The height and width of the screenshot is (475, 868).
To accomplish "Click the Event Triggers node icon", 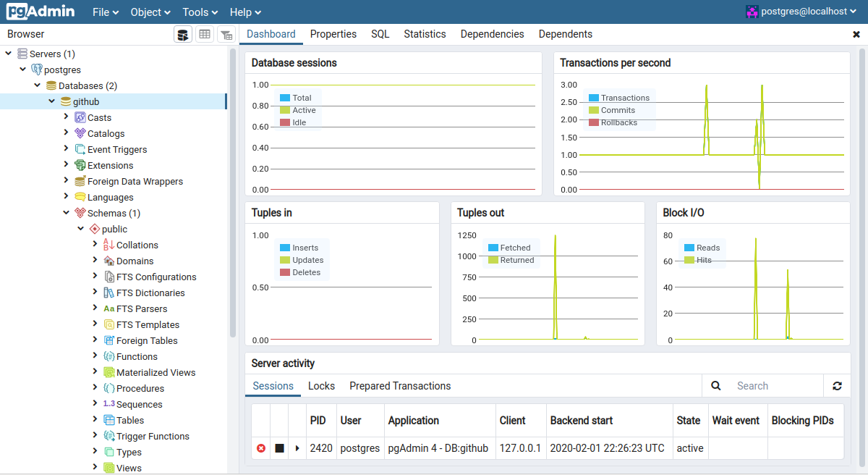I will tap(80, 149).
